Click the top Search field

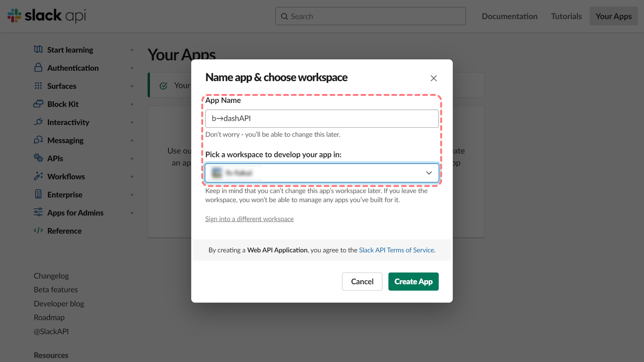coord(370,16)
